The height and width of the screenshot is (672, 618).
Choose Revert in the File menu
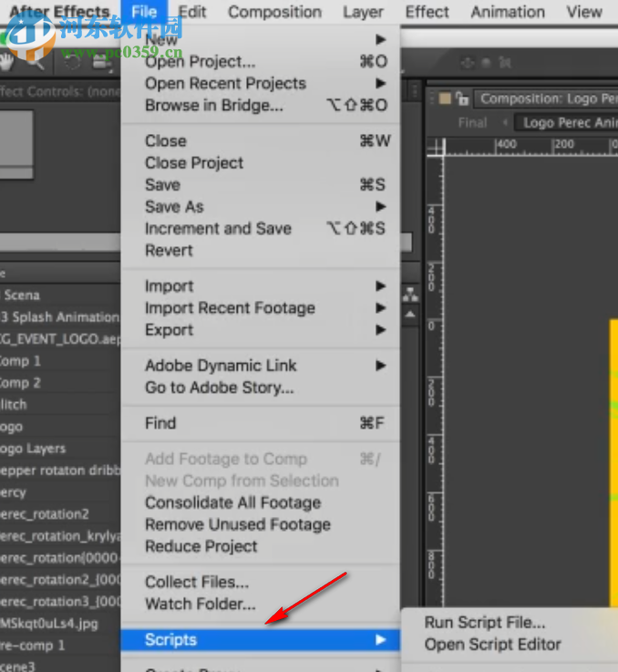point(261,250)
